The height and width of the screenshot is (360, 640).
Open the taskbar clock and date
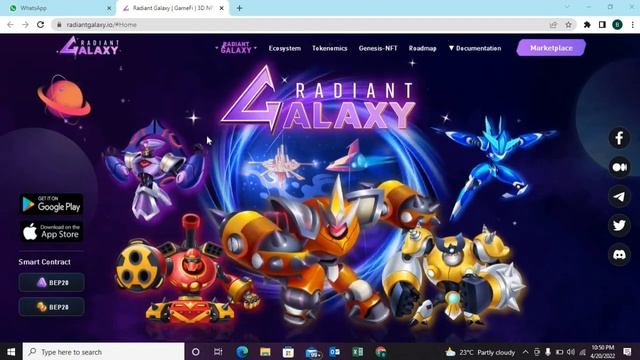(603, 352)
